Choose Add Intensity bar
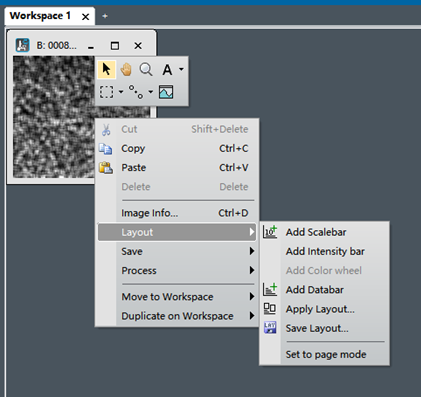This screenshot has width=421, height=397. pyautogui.click(x=325, y=251)
